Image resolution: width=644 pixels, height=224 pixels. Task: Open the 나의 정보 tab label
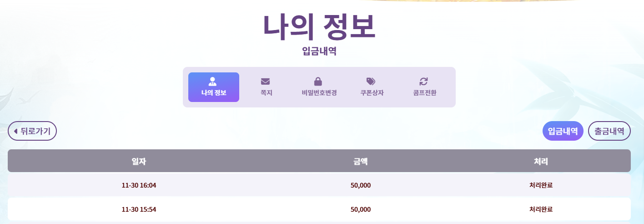214,93
